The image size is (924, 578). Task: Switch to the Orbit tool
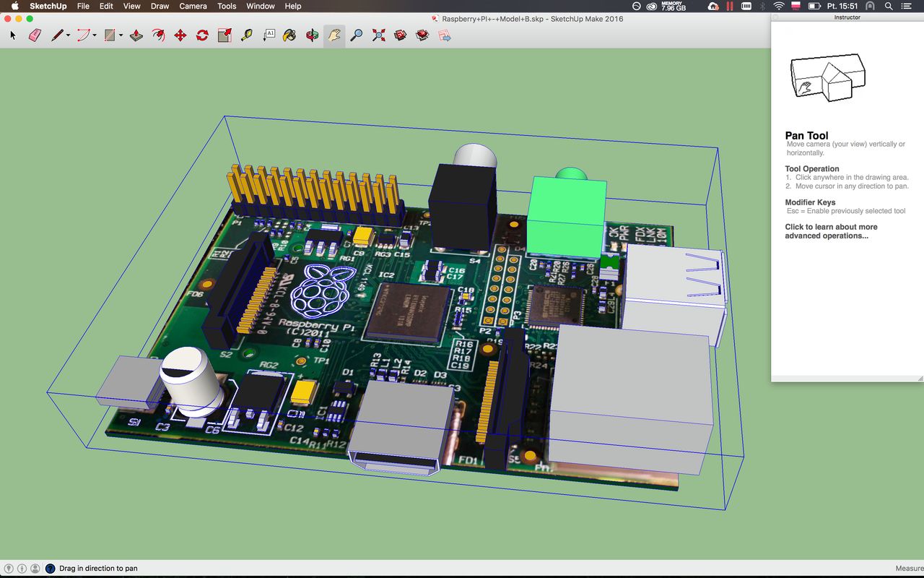click(x=312, y=35)
